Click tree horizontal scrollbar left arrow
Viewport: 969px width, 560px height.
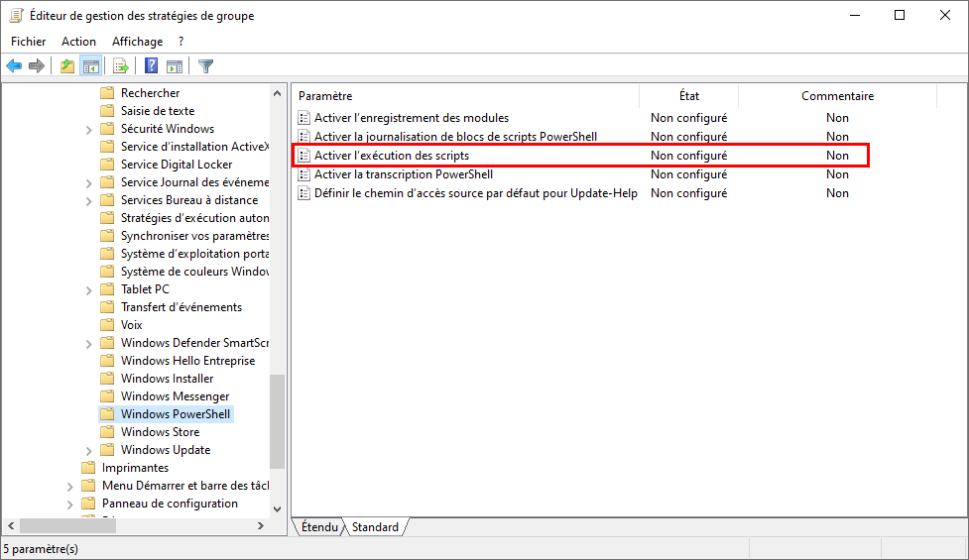11,526
